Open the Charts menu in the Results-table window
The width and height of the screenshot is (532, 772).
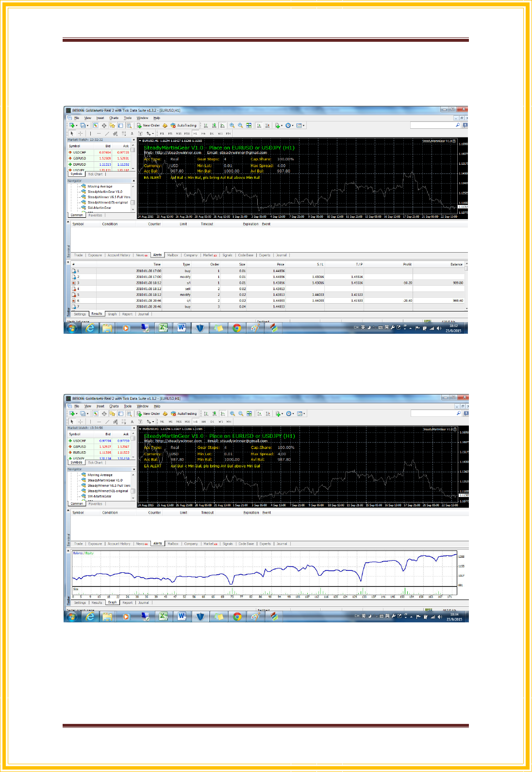pyautogui.click(x=114, y=118)
